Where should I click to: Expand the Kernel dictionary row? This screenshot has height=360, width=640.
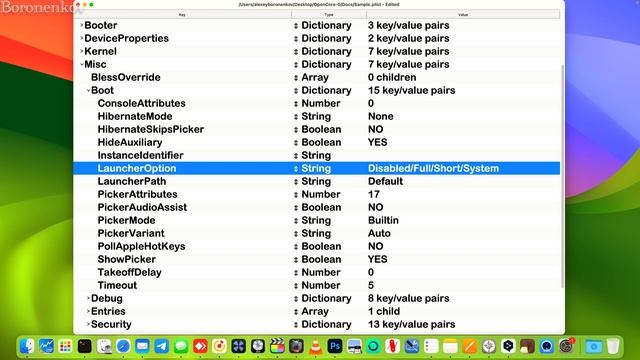tap(82, 51)
